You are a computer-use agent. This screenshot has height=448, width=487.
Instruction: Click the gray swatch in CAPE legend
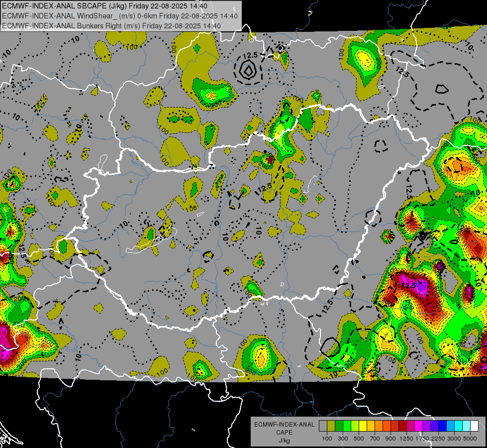pos(323,426)
